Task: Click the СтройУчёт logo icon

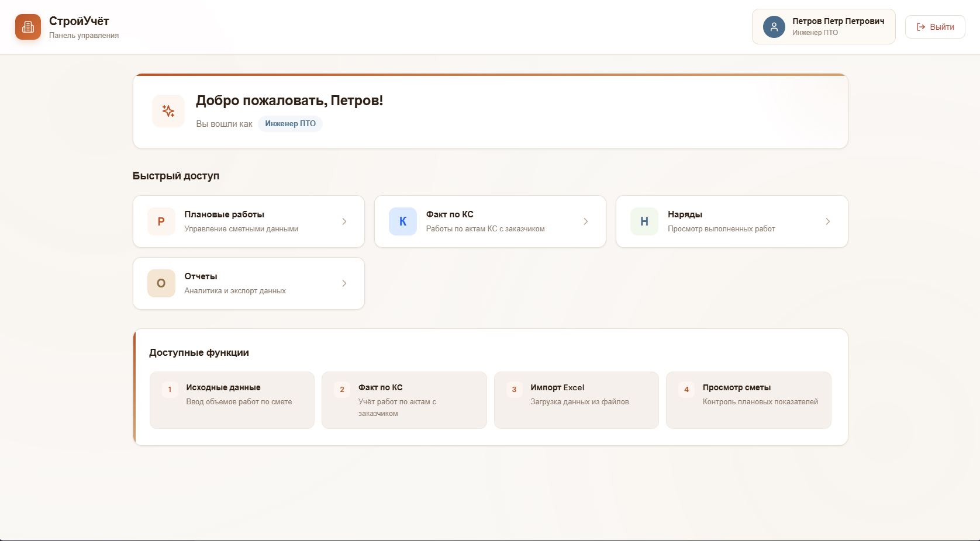Action: [27, 26]
